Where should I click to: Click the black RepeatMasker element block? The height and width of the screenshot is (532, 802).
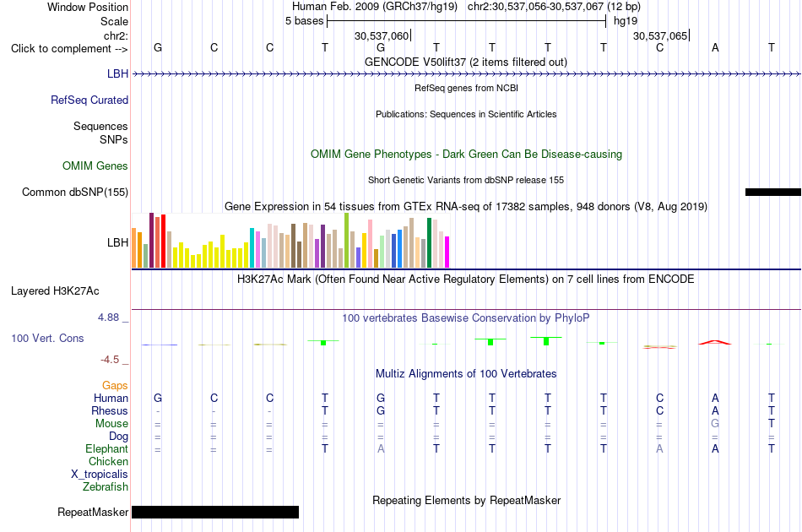pyautogui.click(x=215, y=512)
